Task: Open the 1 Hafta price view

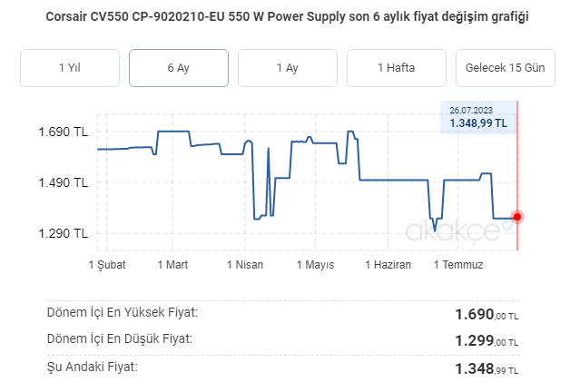Action: (x=397, y=68)
